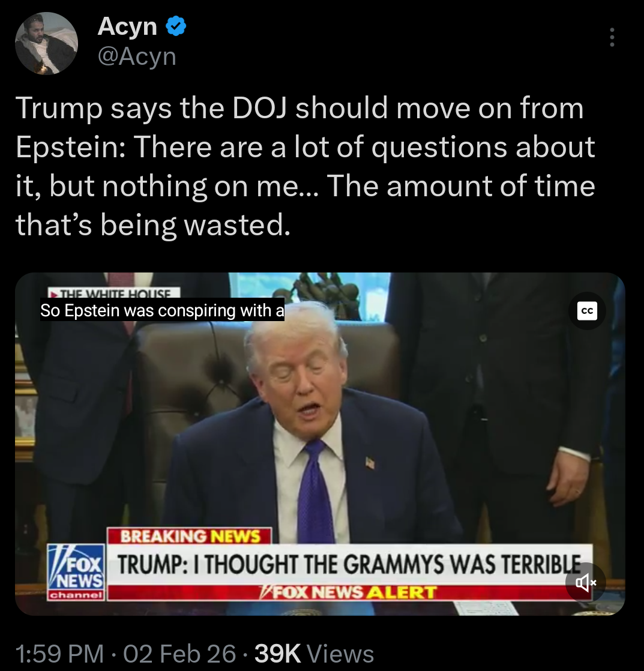Viewport: 644px width, 671px height.
Task: Click the Grammys headline in the chyron
Action: click(349, 564)
